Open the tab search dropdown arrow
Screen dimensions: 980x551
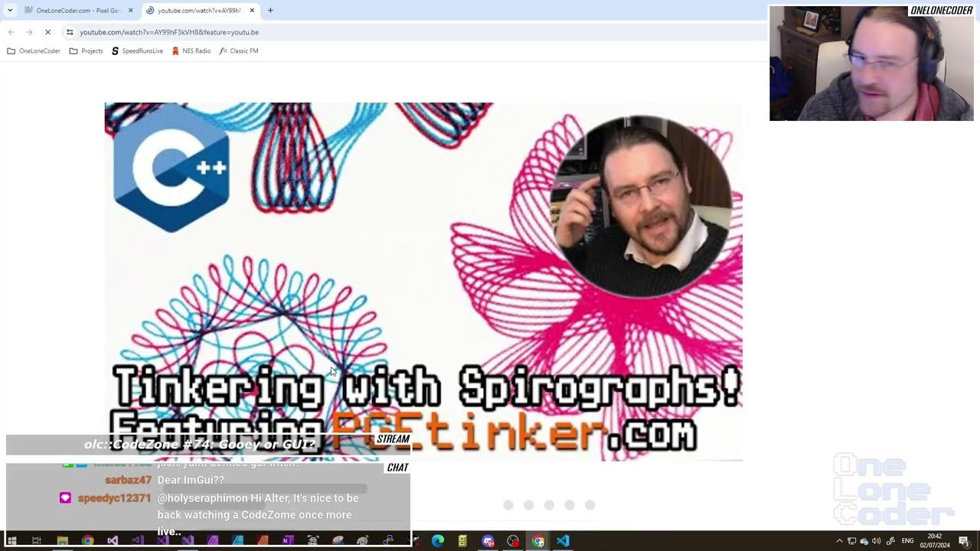pyautogui.click(x=10, y=11)
